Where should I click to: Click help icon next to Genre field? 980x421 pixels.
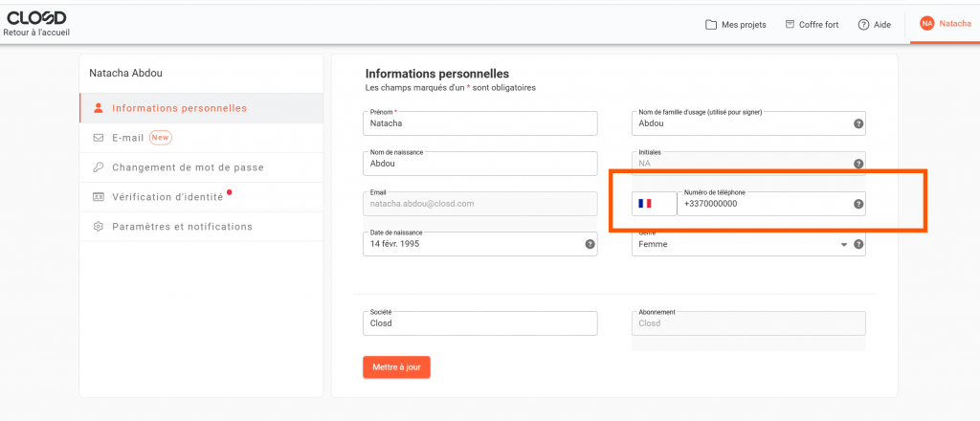858,245
